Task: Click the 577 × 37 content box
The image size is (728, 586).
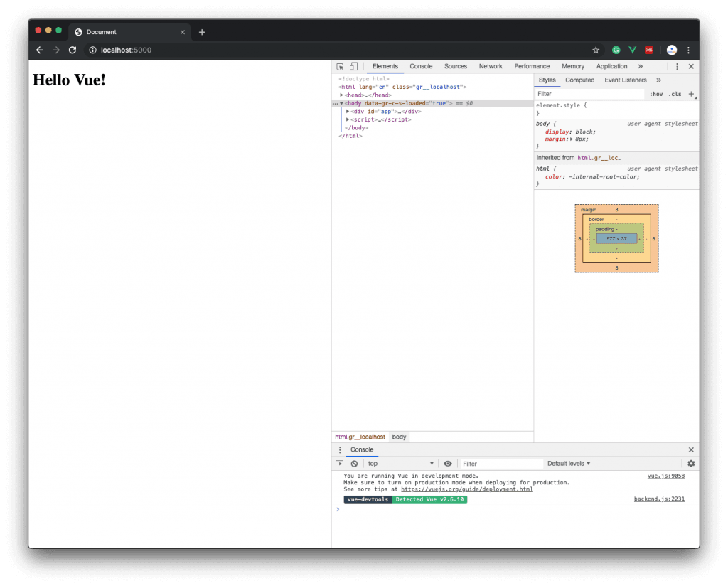Action: tap(616, 239)
